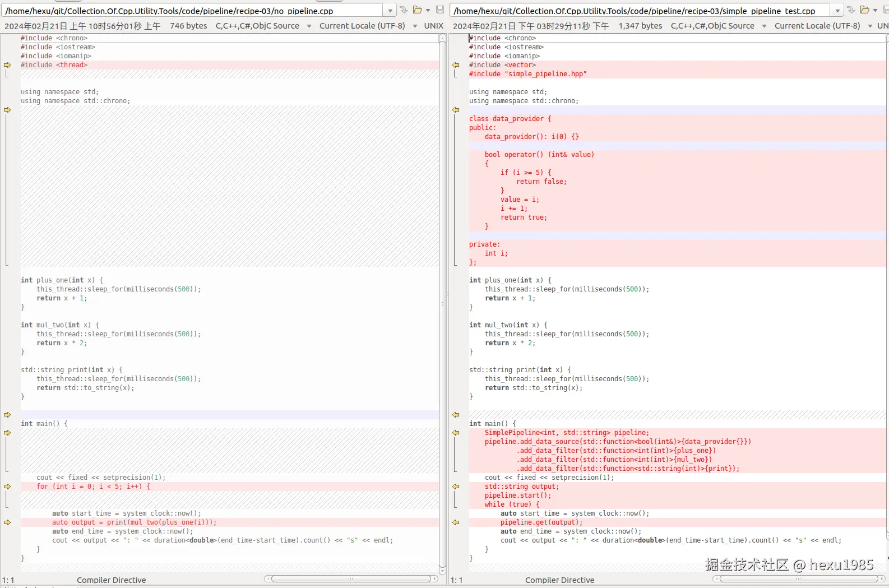
Task: Click right pane file timestamp 下午 03时29分11秒
Action: (x=531, y=26)
